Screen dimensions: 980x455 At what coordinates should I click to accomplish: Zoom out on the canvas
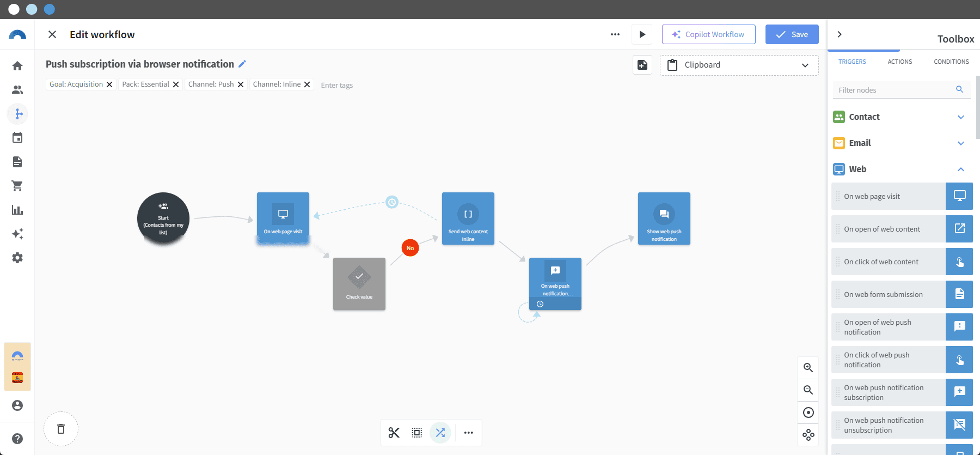click(x=808, y=390)
